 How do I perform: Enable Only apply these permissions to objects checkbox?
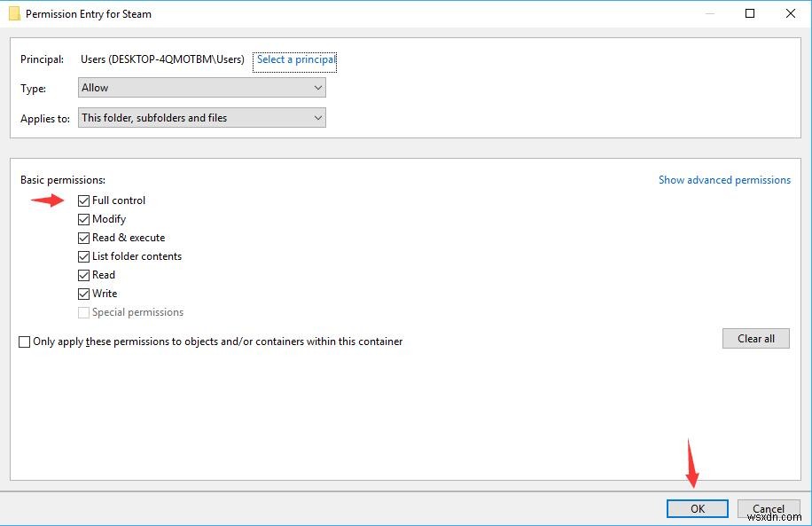click(x=24, y=342)
